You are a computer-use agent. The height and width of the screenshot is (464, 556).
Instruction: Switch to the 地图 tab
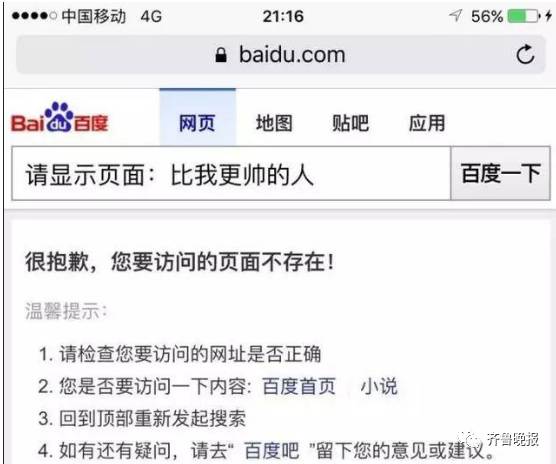(x=274, y=123)
